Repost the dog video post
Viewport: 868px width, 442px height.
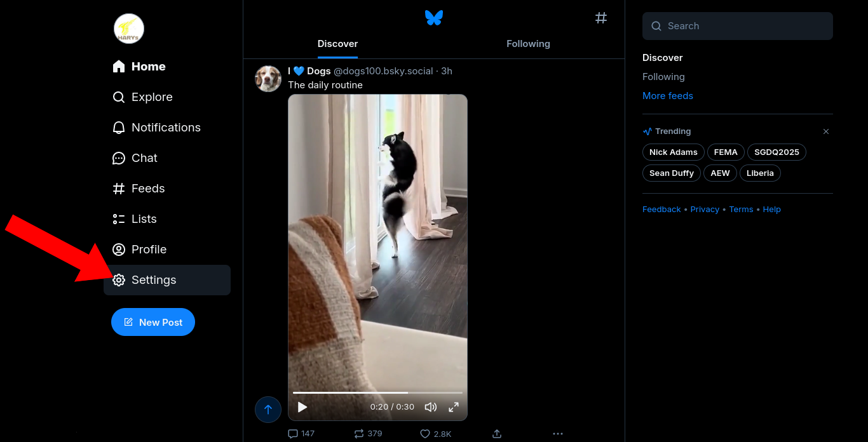click(368, 434)
